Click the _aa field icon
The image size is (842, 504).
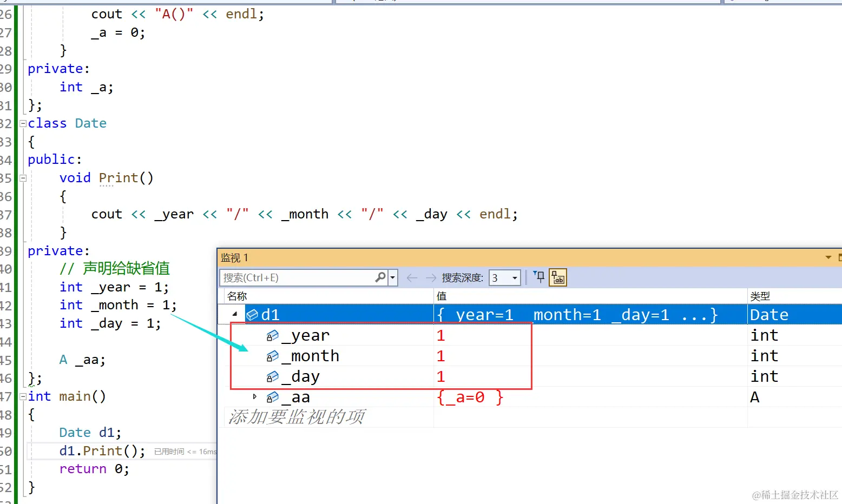(x=273, y=397)
